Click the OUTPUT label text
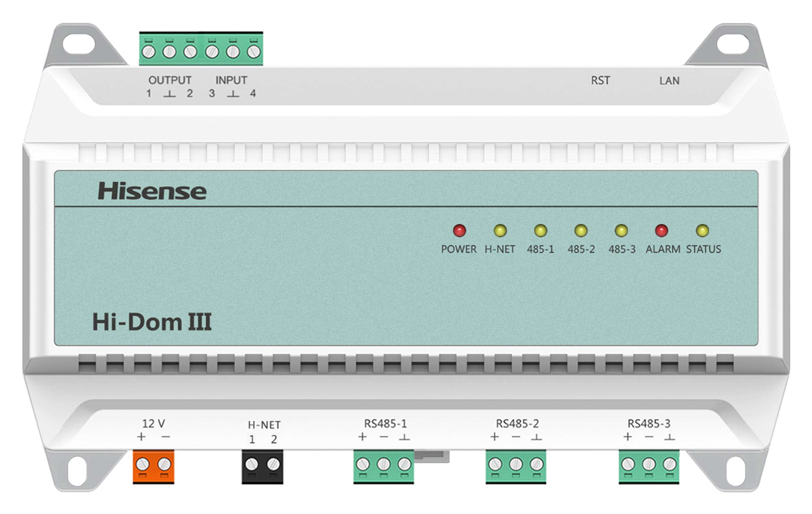812x514 pixels. click(x=170, y=80)
